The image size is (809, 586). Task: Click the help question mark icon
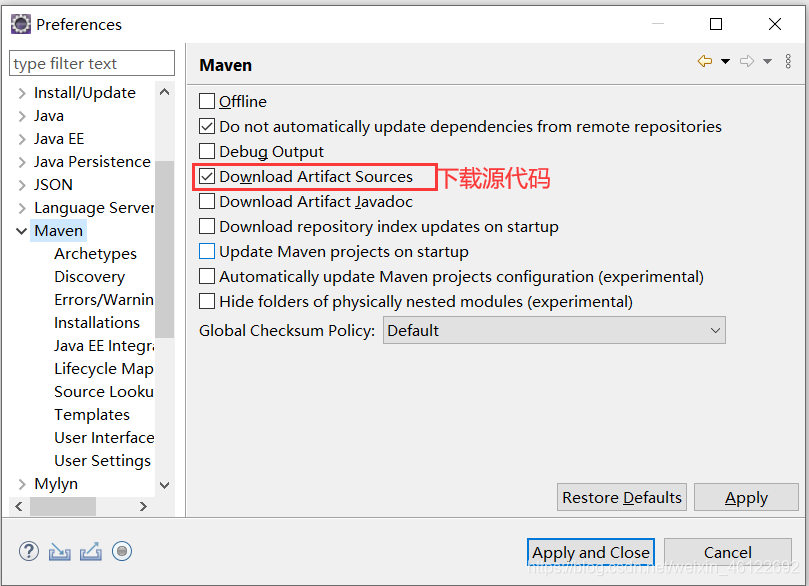(29, 551)
